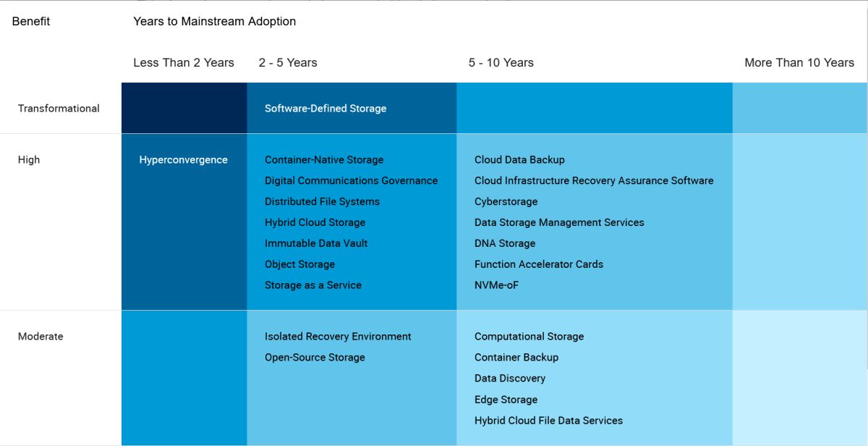Select Cloud Data Backup

[x=519, y=160]
